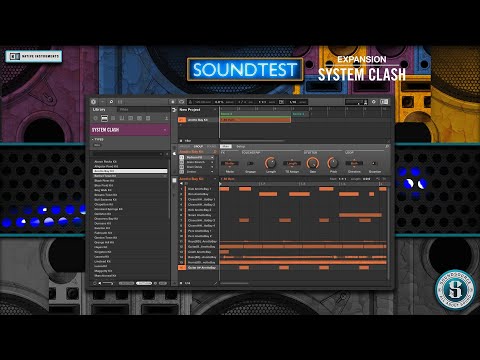Click the Mode selector in the control area
This screenshot has height=360, width=480.
click(230, 163)
